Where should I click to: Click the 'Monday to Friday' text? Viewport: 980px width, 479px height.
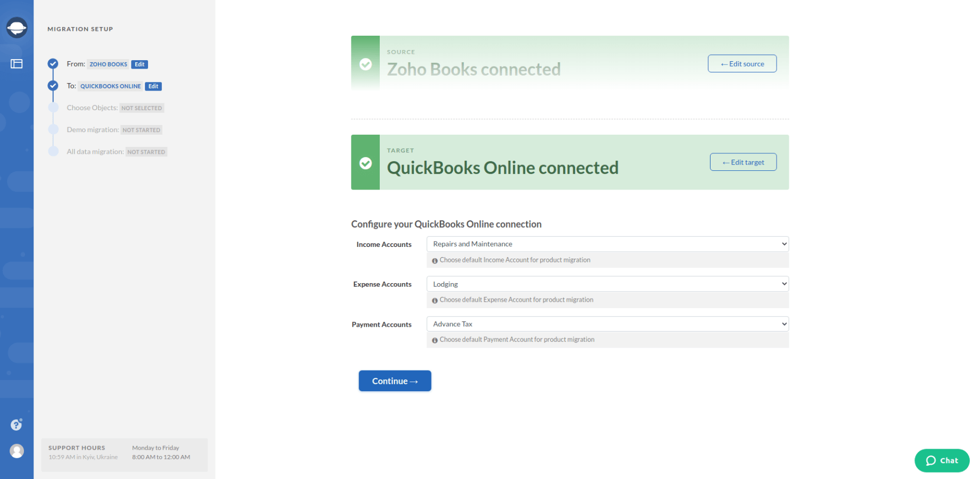click(x=156, y=448)
